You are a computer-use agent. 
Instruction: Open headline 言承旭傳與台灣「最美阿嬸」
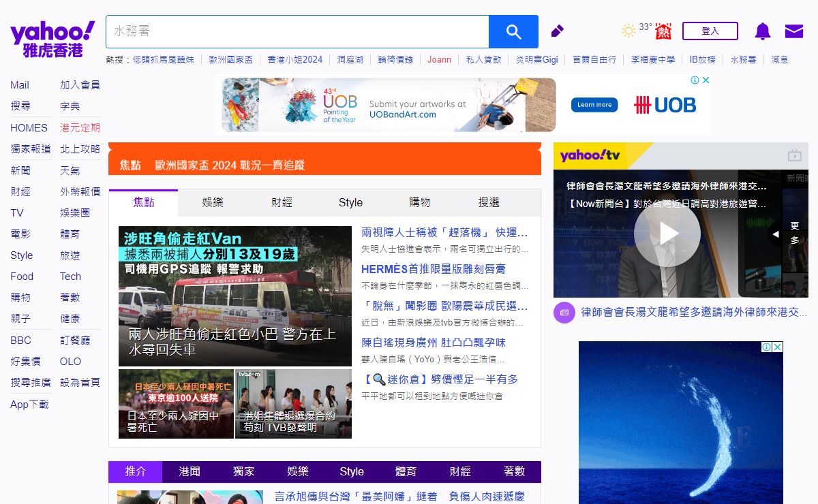(356, 497)
